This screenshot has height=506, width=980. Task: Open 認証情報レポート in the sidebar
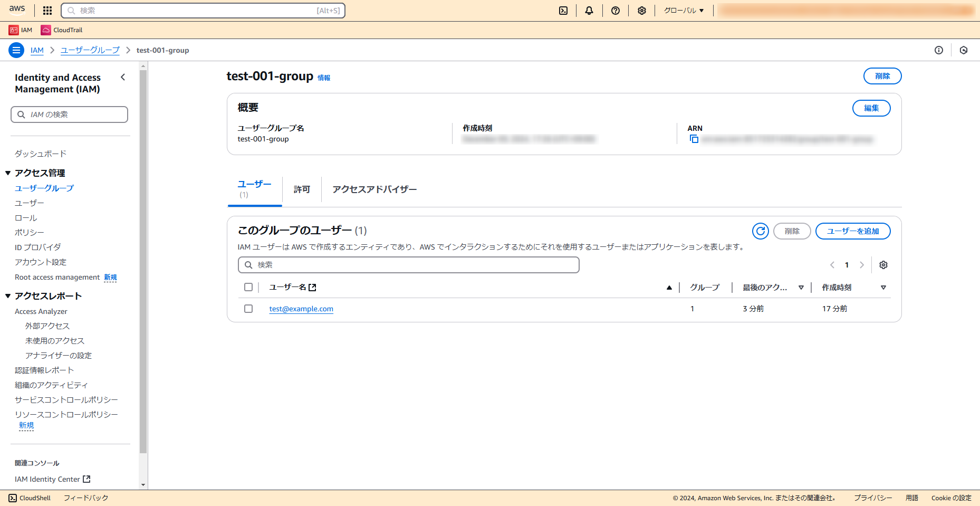pyautogui.click(x=44, y=370)
